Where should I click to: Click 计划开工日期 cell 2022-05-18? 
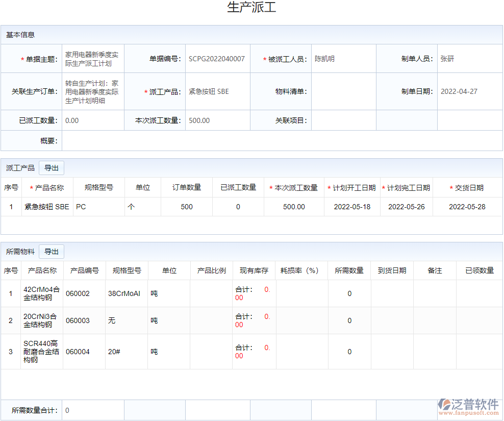[352, 207]
